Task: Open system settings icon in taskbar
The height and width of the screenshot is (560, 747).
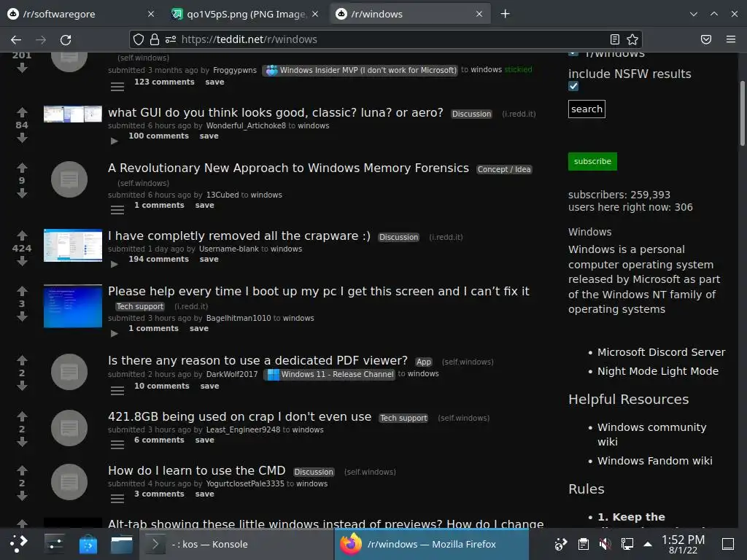Action: 54,544
